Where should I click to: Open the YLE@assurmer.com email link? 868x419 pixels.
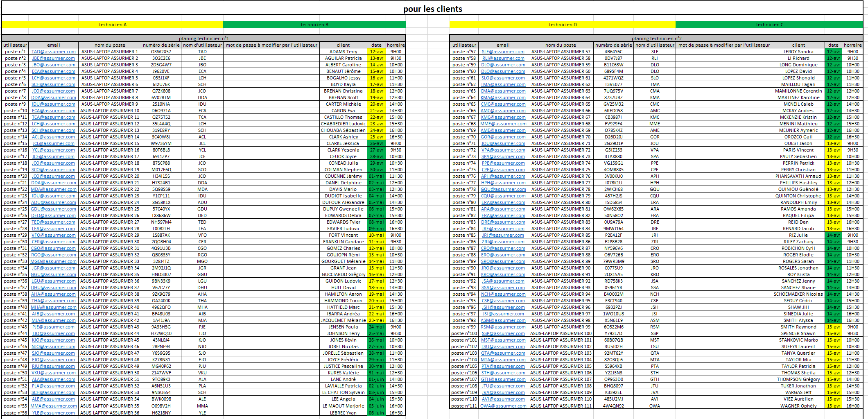[54, 413]
